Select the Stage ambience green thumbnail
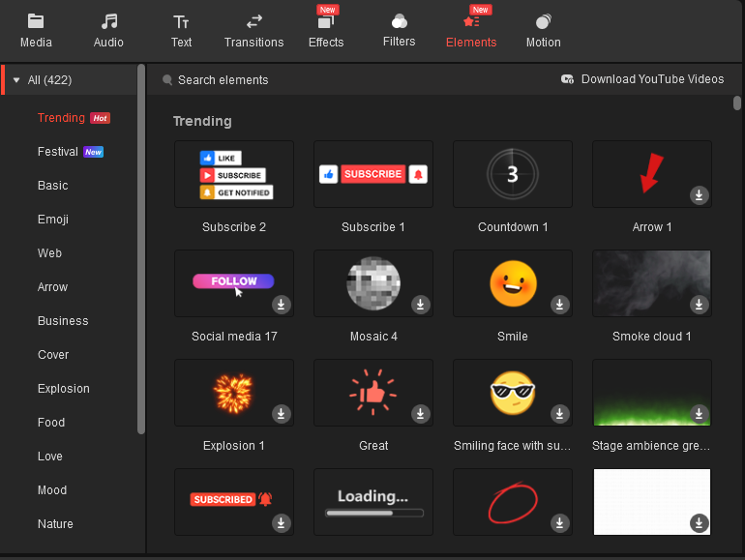 pos(652,393)
